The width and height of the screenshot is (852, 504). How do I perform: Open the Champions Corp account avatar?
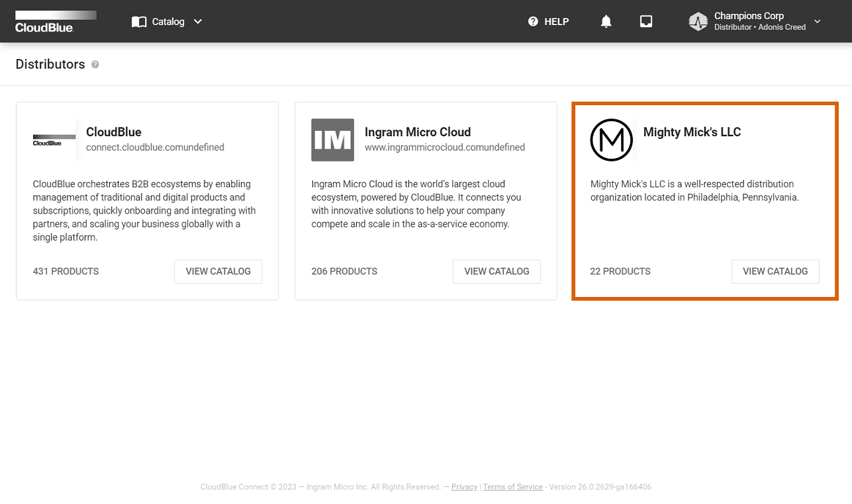coord(697,21)
